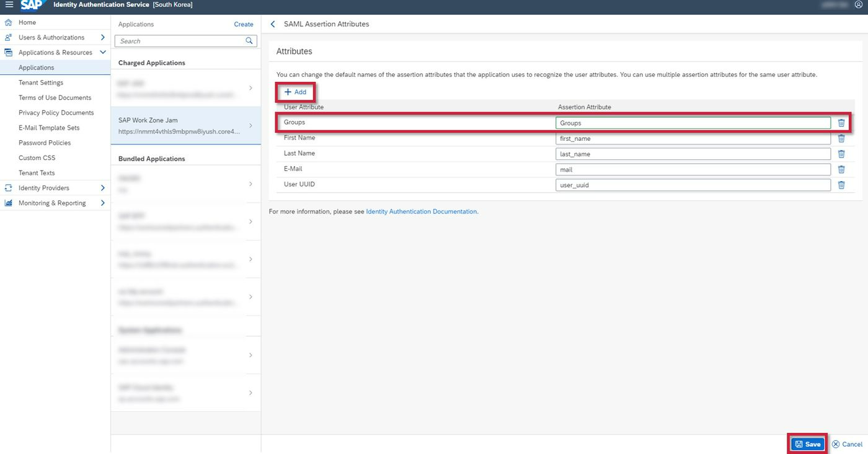The image size is (868, 454).
Task: Edit the last_name assertion attribute field
Action: pyautogui.click(x=693, y=154)
